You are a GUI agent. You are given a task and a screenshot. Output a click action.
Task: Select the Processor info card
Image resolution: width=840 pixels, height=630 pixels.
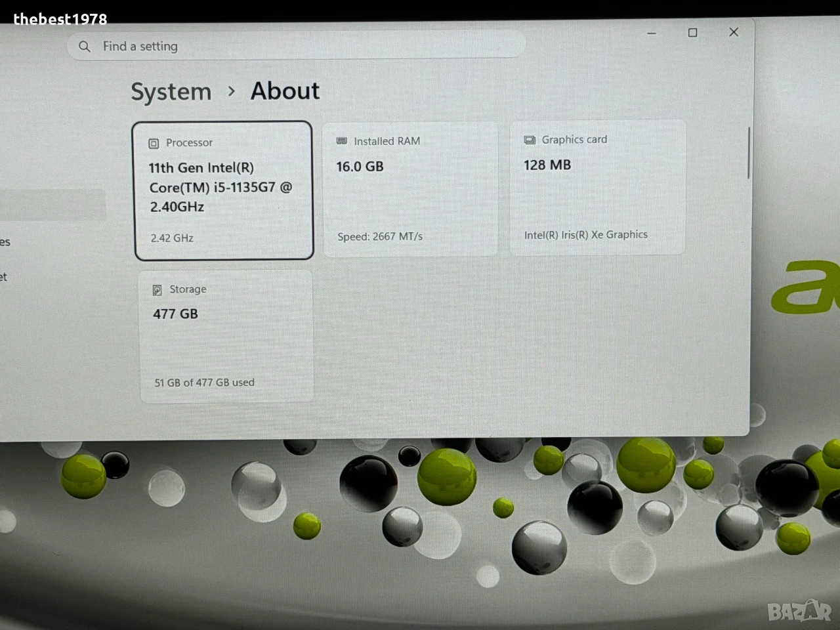[x=223, y=190]
